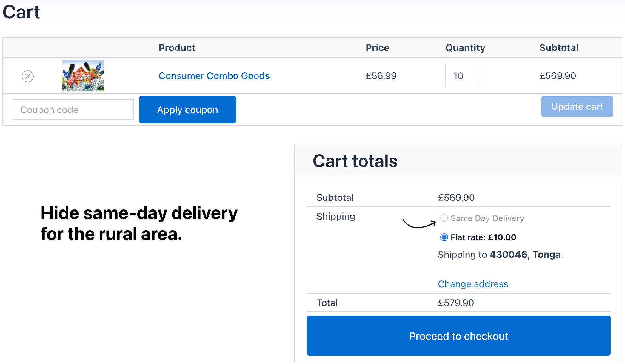Screen dimensions: 625x364
Task: Open the Consumer Combo Goods product thumbnail
Action: (83, 76)
